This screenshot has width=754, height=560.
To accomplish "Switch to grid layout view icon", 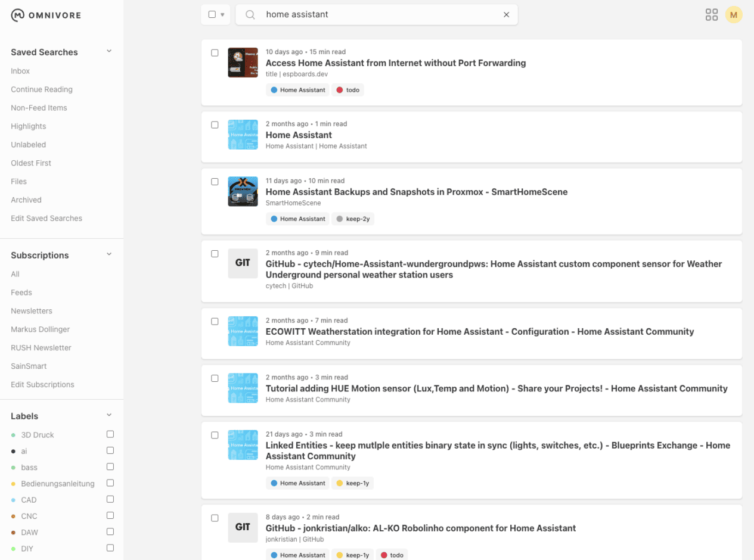I will coord(711,15).
